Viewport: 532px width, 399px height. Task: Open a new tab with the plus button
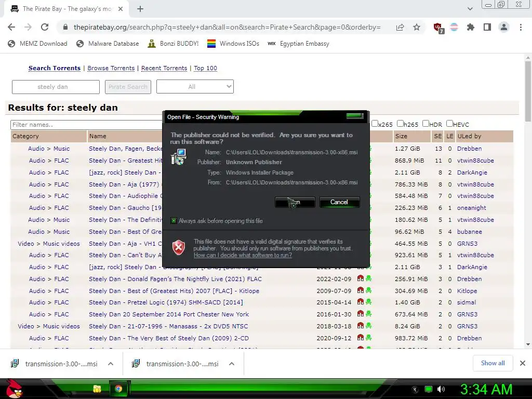point(140,9)
